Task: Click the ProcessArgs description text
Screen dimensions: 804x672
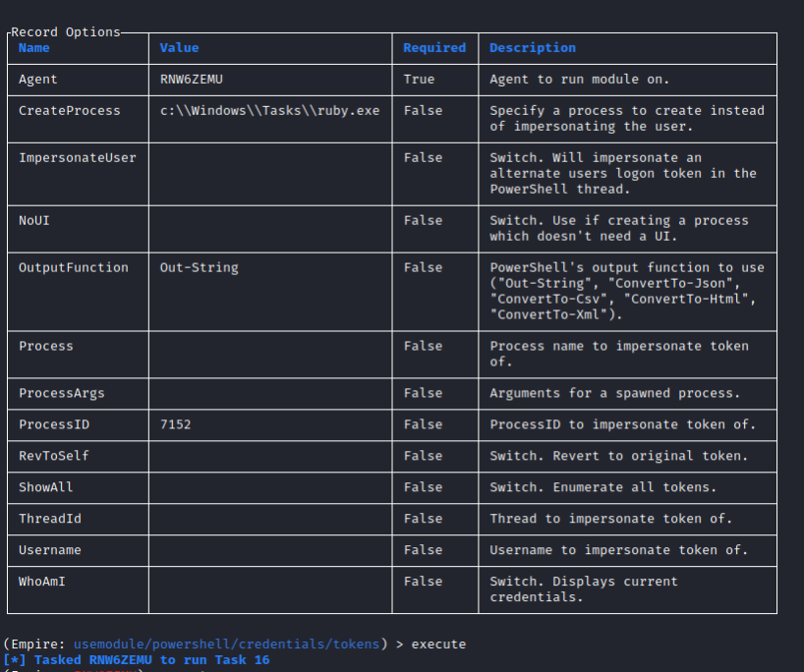Action: pyautogui.click(x=614, y=393)
